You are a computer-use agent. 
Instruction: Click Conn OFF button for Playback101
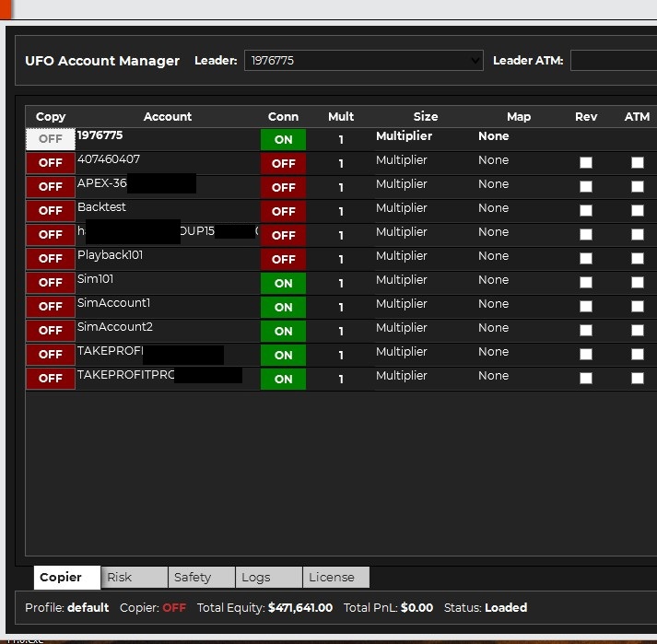283,259
